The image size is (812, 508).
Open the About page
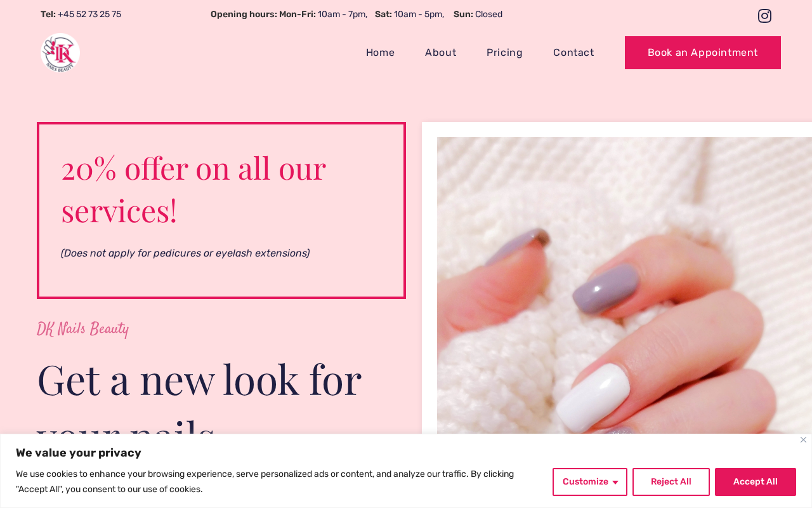[440, 53]
